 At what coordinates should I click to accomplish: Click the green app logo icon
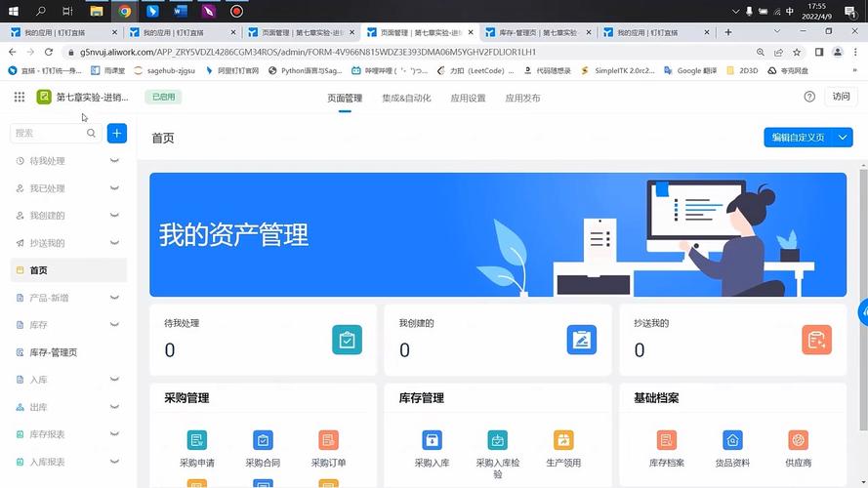click(x=44, y=97)
